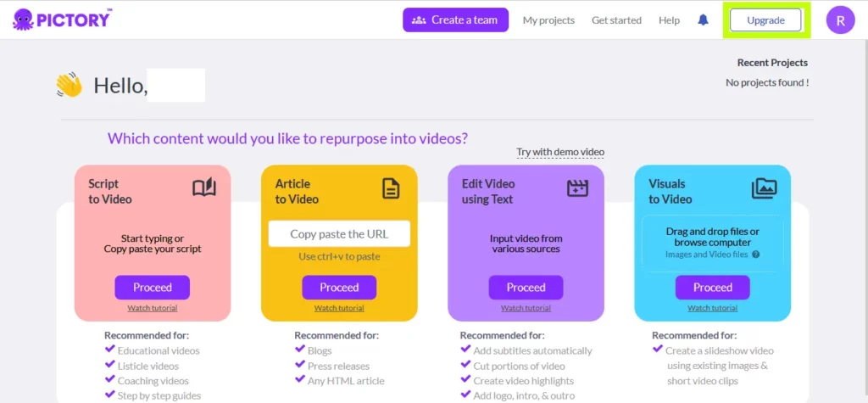The image size is (868, 403).
Task: Open the Get started menu
Action: pos(616,20)
